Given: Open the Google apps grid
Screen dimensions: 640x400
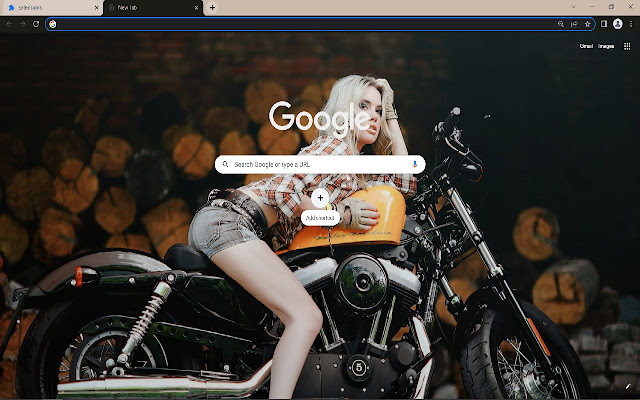Looking at the screenshot, I should [627, 46].
